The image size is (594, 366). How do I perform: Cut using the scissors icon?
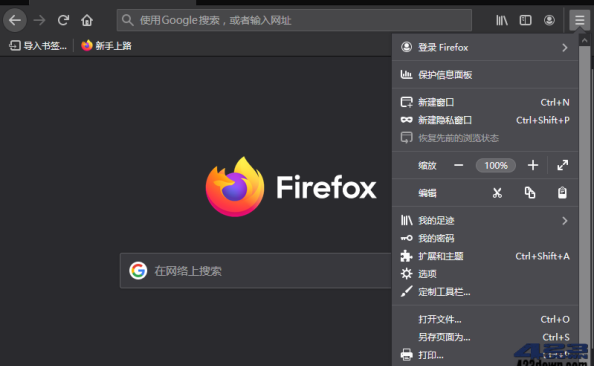497,193
